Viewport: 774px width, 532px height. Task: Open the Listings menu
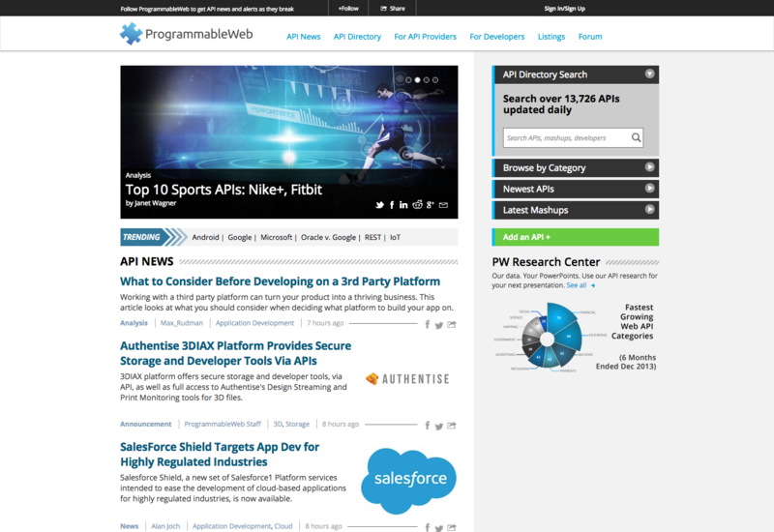click(551, 37)
